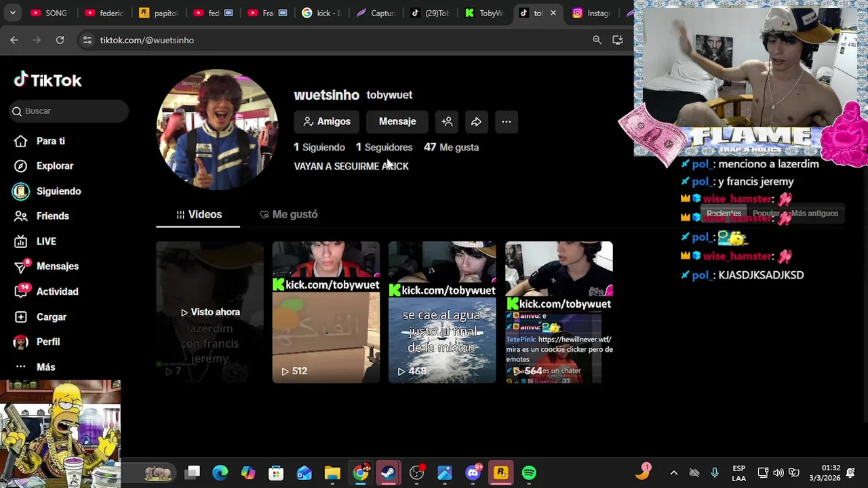The height and width of the screenshot is (488, 868).
Task: Open Discord from the taskbar
Action: point(473,472)
